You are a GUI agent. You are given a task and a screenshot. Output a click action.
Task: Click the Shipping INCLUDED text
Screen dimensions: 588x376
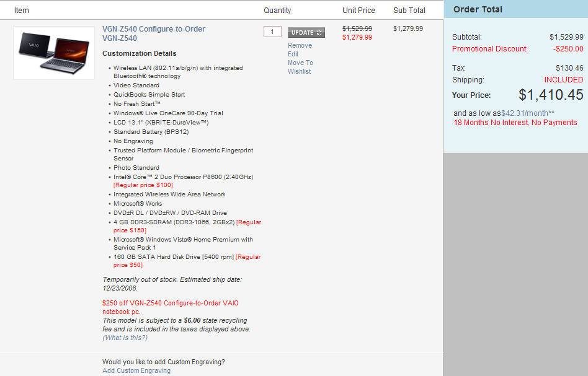[564, 80]
